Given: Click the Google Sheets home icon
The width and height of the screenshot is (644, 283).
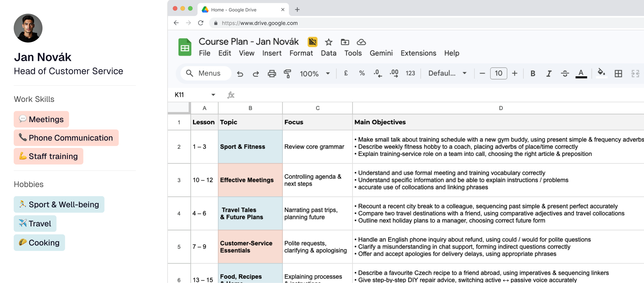Looking at the screenshot, I should [185, 47].
